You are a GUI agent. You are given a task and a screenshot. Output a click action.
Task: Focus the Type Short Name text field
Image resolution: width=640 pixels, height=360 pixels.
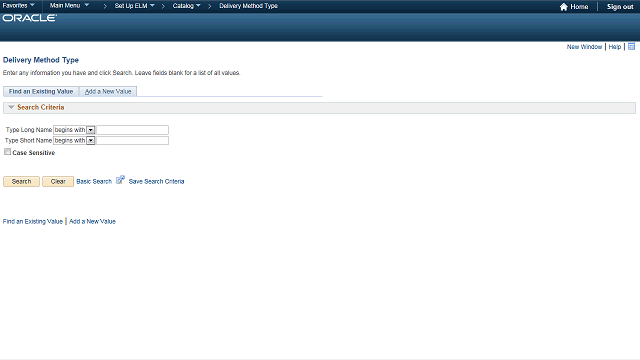click(x=133, y=140)
